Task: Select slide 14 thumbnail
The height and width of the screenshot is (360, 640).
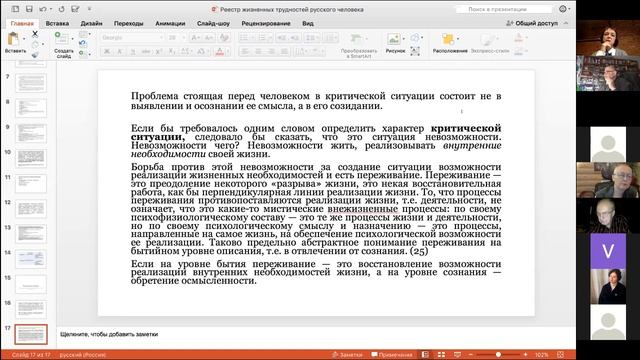Action: [31, 259]
